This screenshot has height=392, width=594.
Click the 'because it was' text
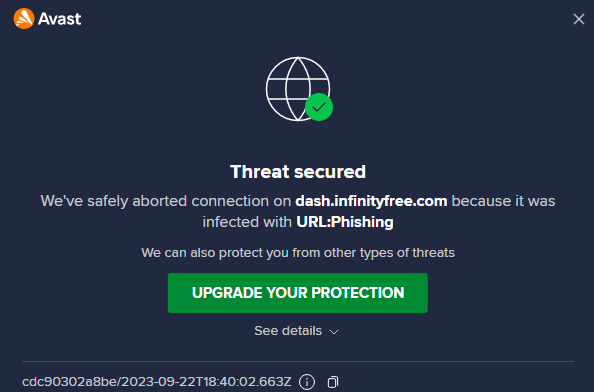pos(503,201)
